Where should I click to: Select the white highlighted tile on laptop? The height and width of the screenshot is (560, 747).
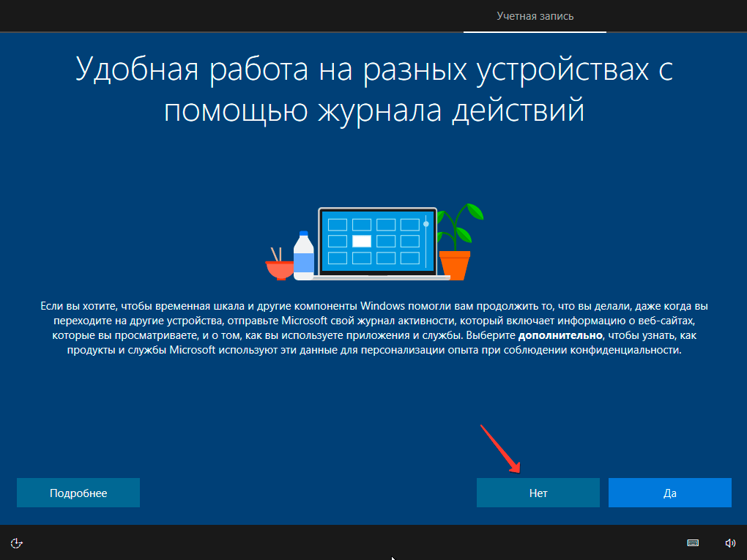pyautogui.click(x=362, y=241)
